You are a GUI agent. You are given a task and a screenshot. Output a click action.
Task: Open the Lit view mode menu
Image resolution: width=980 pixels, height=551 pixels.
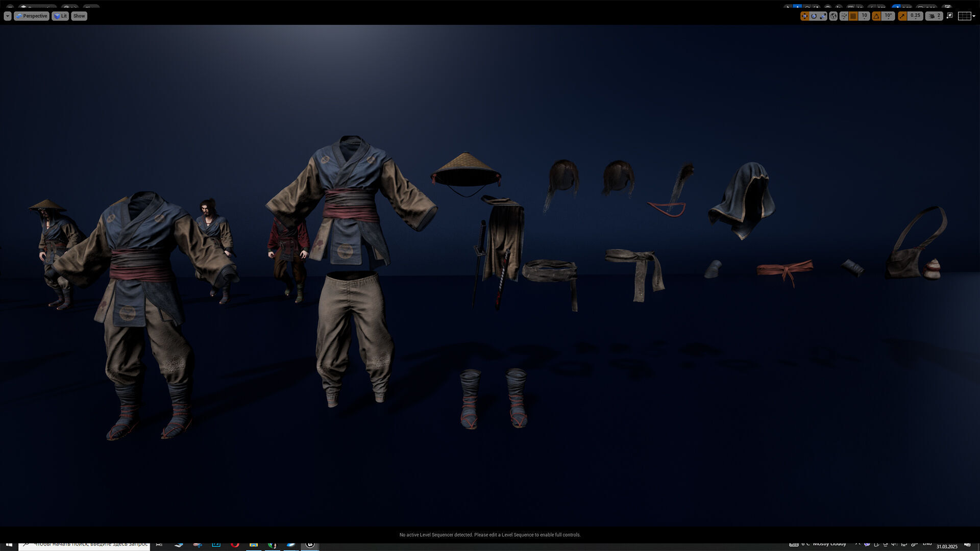[x=60, y=16]
